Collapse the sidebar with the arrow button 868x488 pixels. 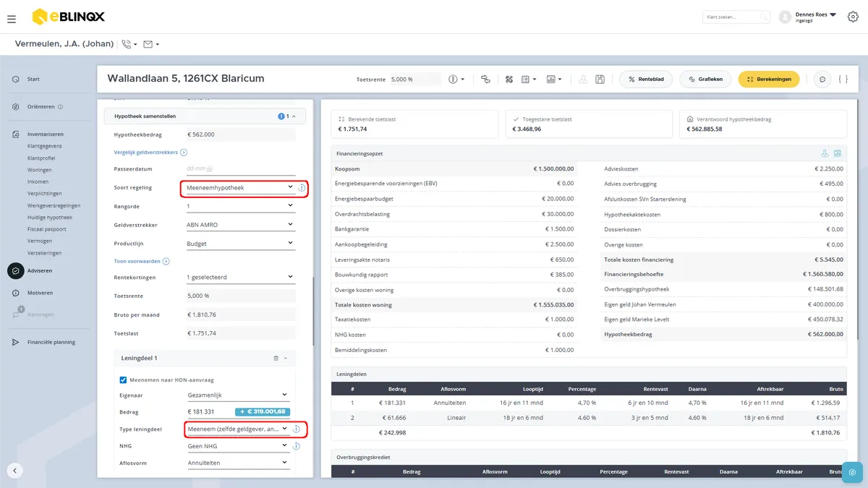[15, 471]
